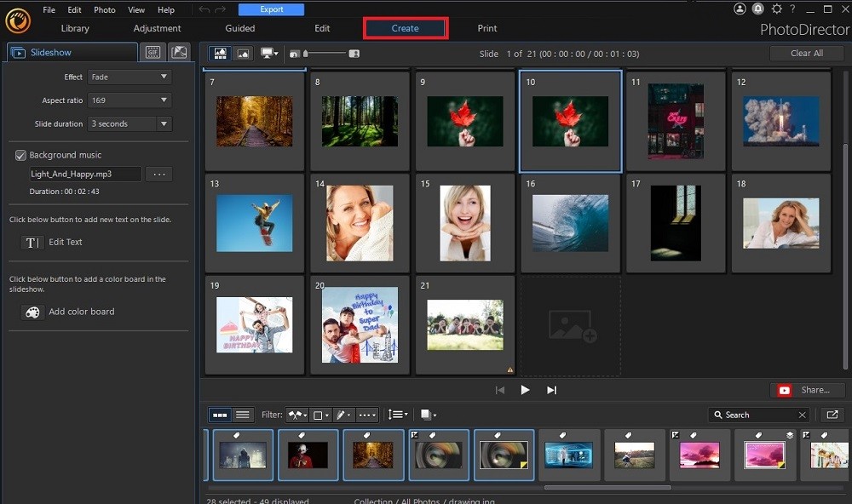Open the GIF creation panel
The image size is (852, 504).
pyautogui.click(x=152, y=53)
